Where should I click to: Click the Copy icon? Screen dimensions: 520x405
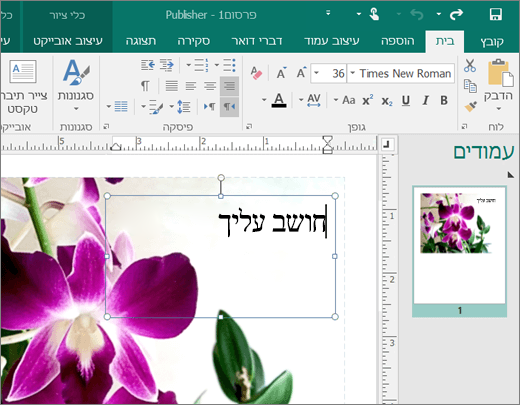point(470,86)
